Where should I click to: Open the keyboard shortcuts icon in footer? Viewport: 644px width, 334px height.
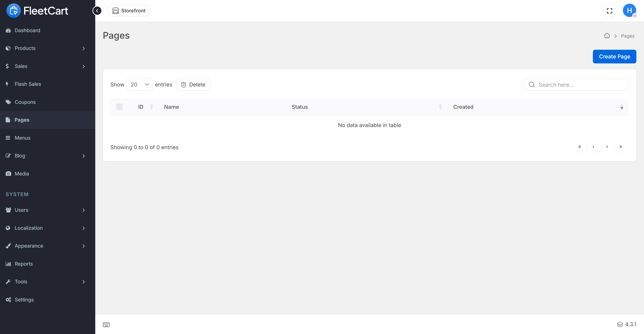(106, 324)
